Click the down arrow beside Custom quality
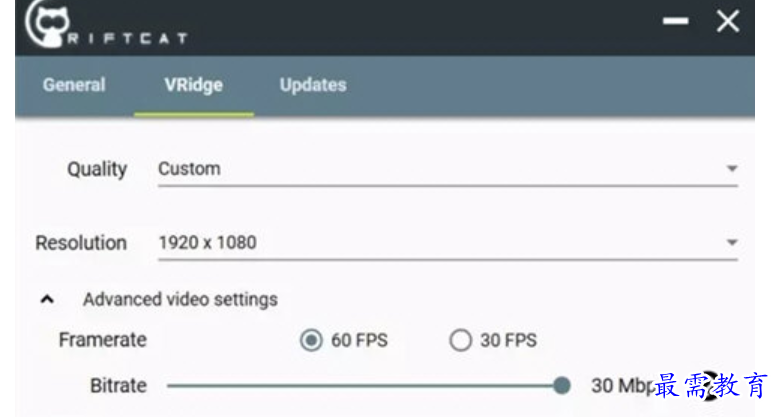 point(732,169)
